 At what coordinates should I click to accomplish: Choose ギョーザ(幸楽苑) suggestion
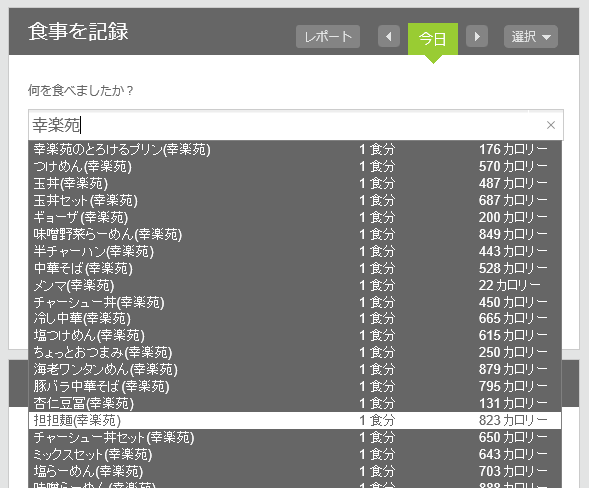pyautogui.click(x=295, y=217)
